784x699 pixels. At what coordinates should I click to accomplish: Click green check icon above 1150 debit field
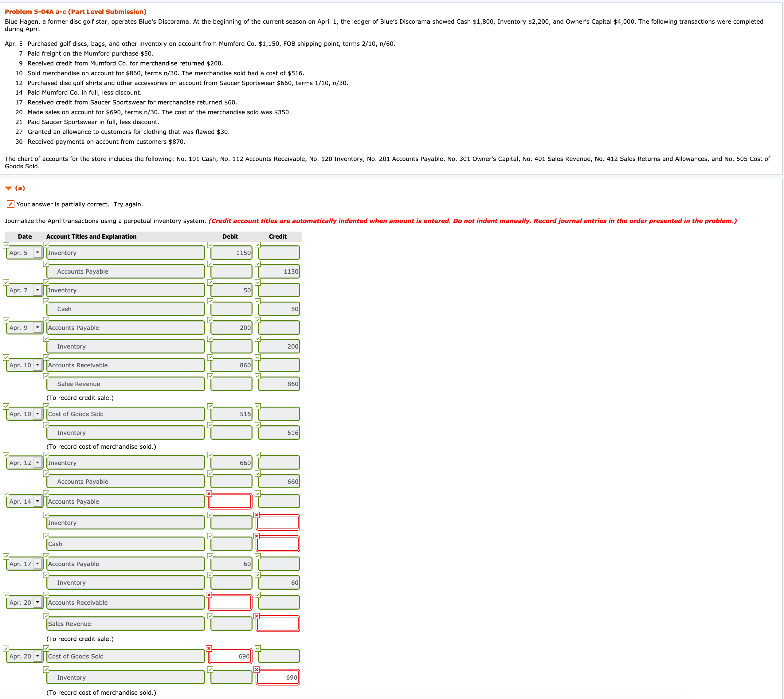[210, 245]
